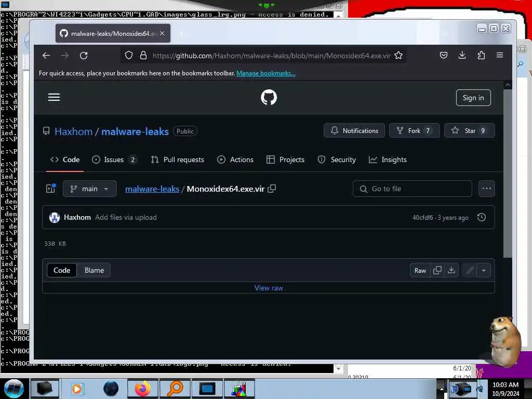Open the Insights tab
This screenshot has width=532, height=399.
[388, 159]
